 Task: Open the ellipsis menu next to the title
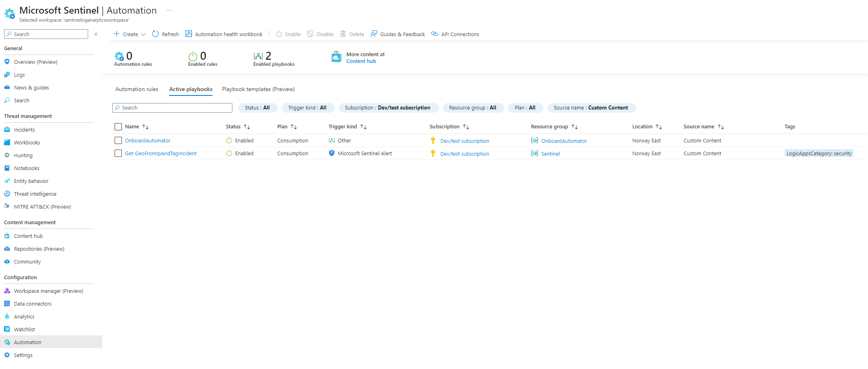click(170, 10)
